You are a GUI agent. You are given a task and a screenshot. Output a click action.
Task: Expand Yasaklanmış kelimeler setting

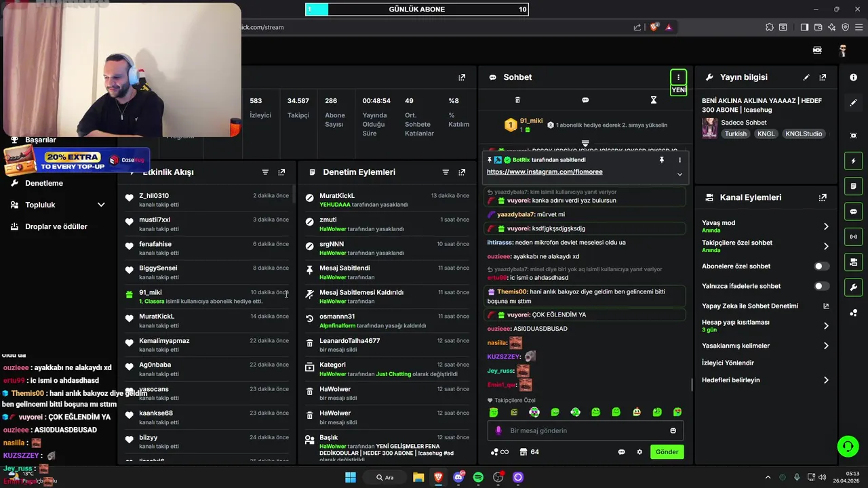826,346
